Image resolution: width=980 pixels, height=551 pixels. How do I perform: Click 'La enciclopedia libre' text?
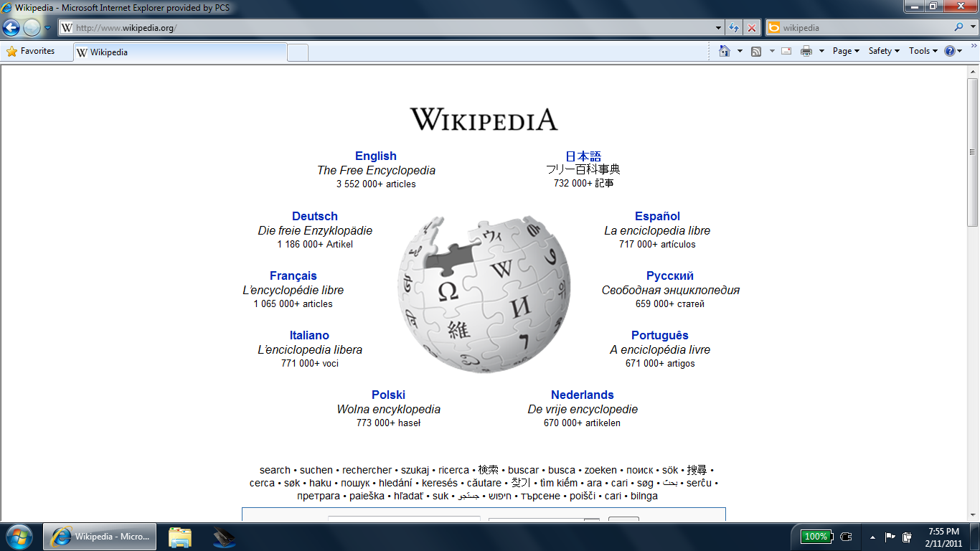click(657, 230)
